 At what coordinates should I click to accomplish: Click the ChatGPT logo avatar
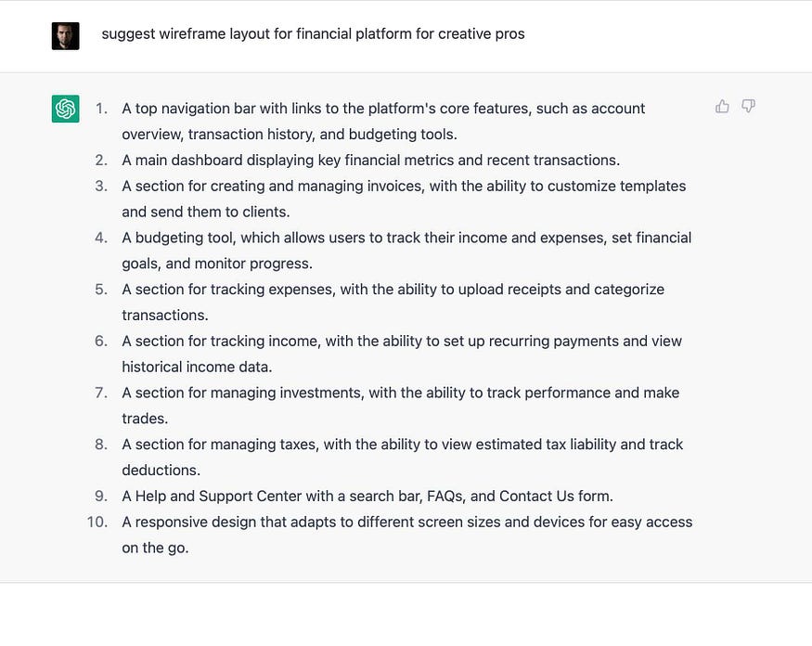[x=65, y=109]
